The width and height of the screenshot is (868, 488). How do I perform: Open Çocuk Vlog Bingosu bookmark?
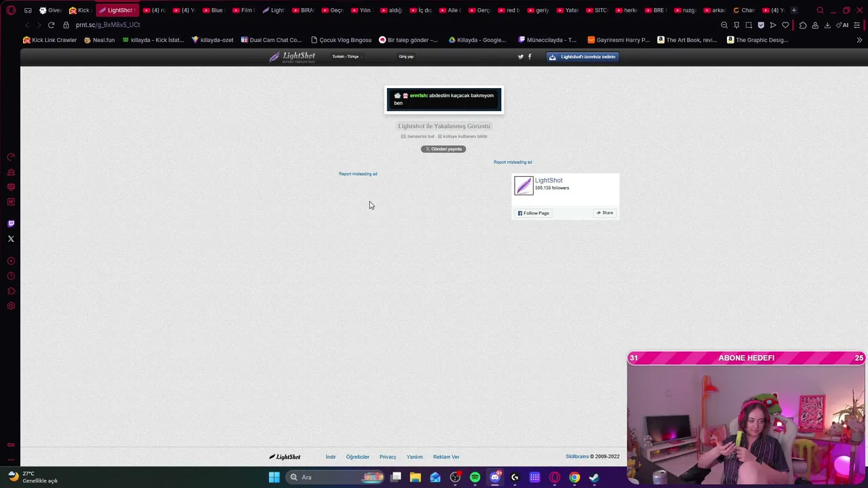click(x=341, y=40)
